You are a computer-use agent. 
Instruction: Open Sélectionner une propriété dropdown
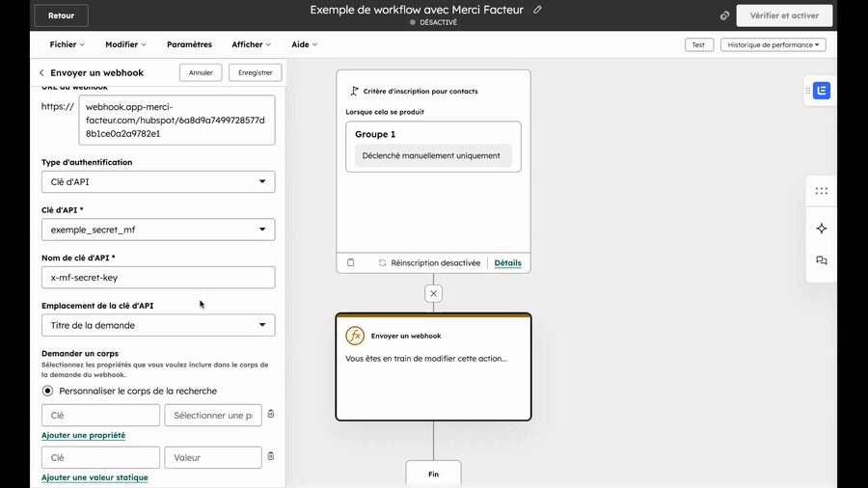pos(213,415)
